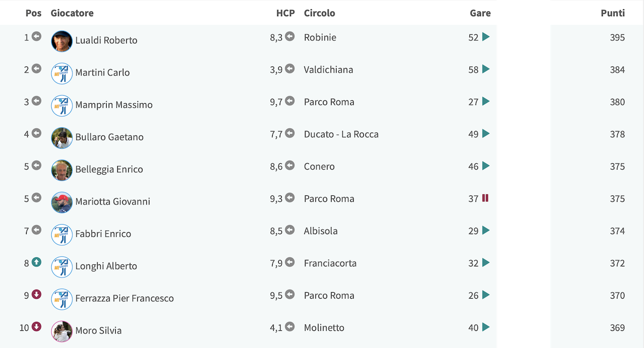Open Belleggia Enrico's player name link

coord(109,169)
